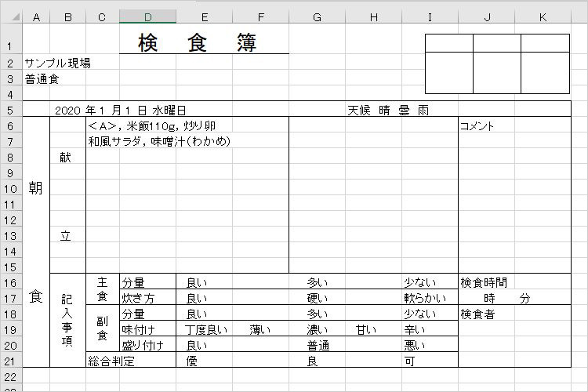Click 甘い in row 19

pyautogui.click(x=366, y=330)
